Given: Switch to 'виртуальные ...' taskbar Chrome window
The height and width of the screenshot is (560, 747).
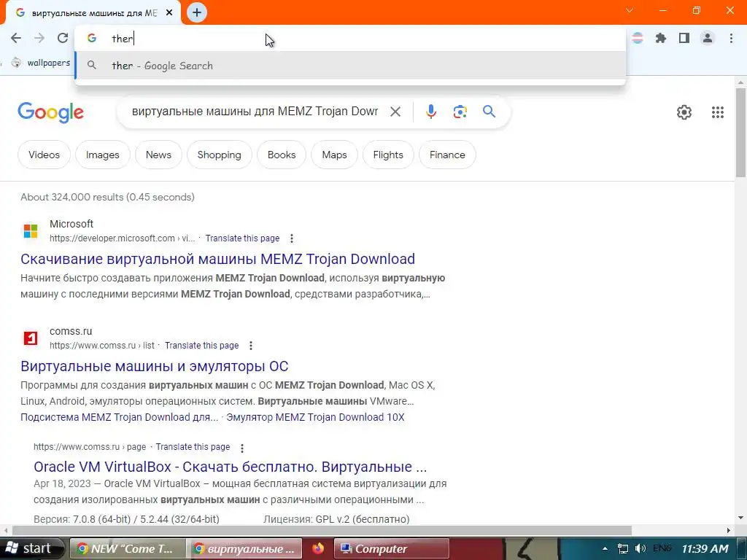Looking at the screenshot, I should point(244,548).
